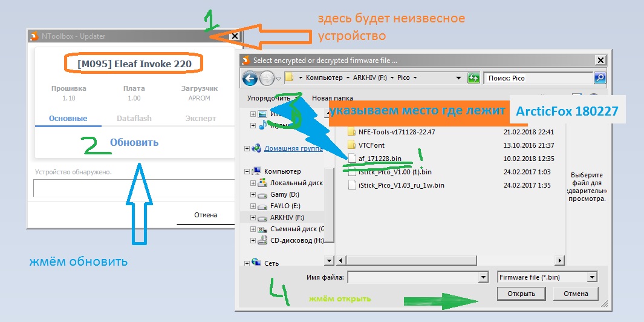The image size is (644, 322).
Task: Expand the Локальный диск node
Action: click(x=253, y=183)
